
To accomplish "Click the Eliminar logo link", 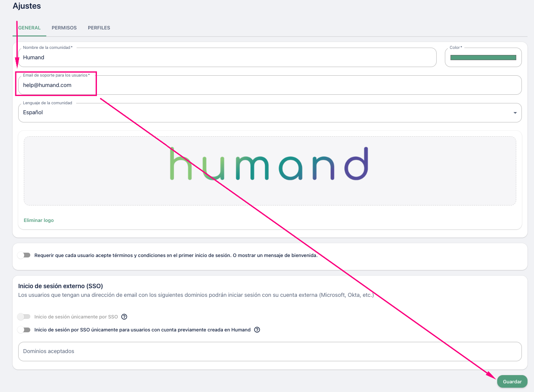I will tap(39, 220).
